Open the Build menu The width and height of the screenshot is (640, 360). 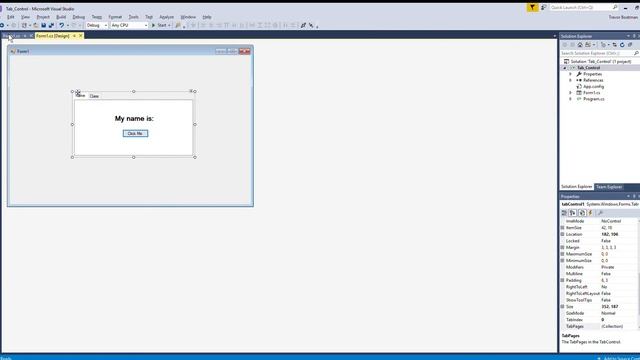(x=61, y=17)
